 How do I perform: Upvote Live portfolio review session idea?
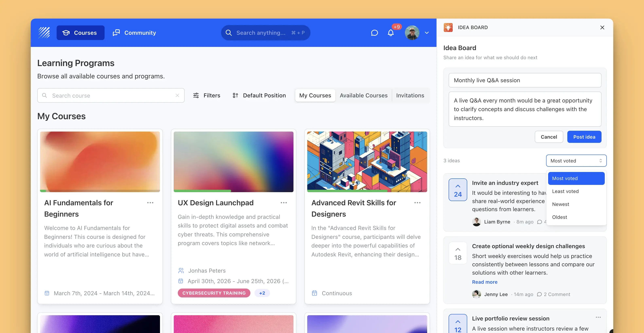(458, 324)
